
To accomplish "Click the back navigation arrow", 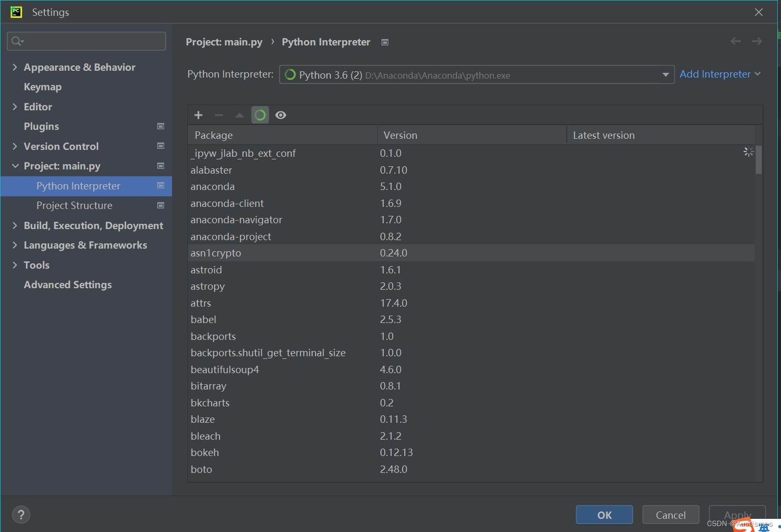I will [x=736, y=41].
